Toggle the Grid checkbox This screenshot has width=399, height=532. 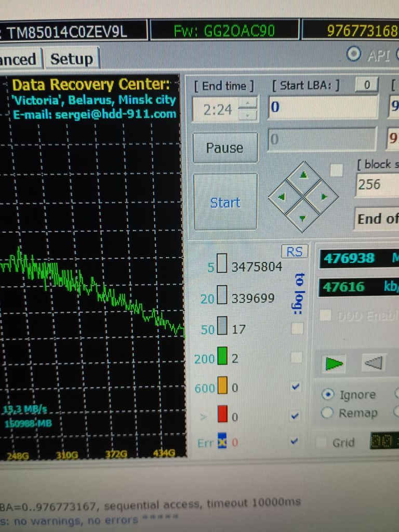click(x=320, y=442)
